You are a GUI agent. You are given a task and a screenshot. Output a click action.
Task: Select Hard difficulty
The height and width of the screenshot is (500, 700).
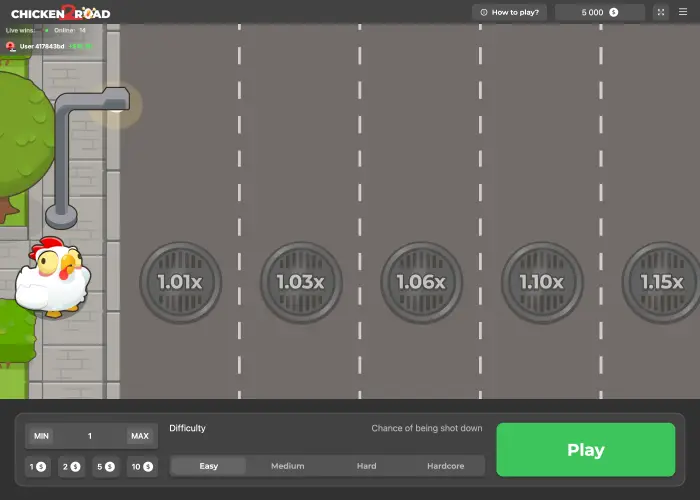point(367,466)
